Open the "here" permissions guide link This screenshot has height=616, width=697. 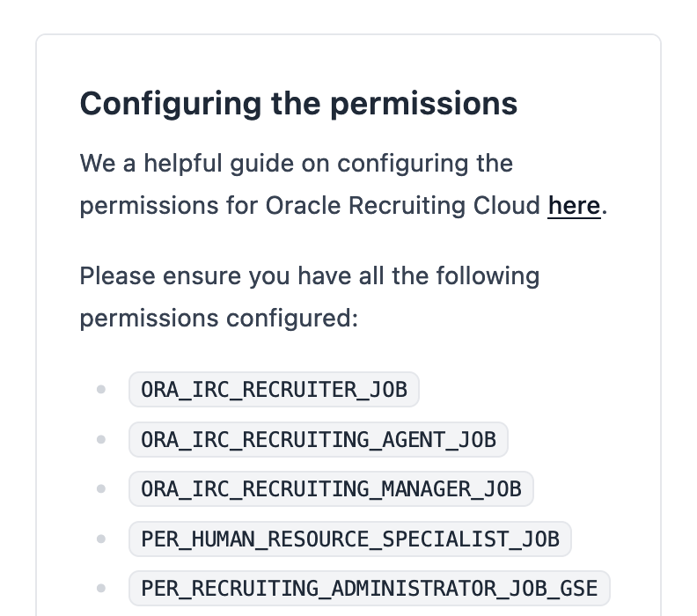[574, 206]
